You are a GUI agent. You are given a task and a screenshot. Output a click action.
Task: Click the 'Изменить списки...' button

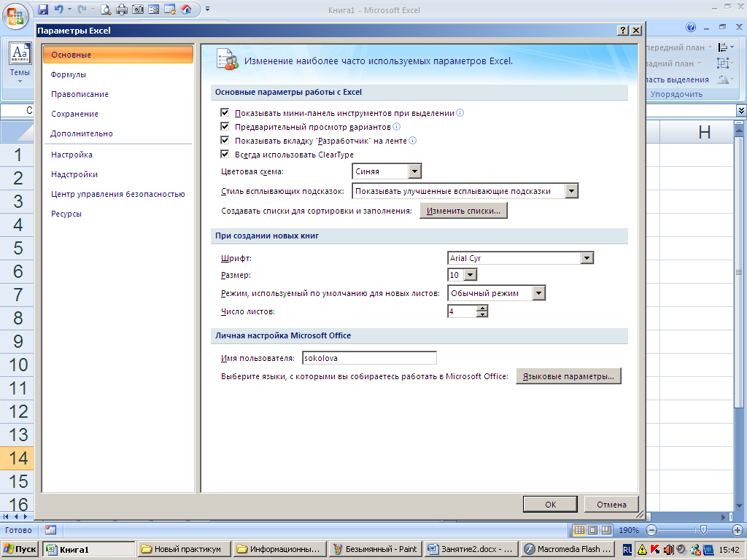(463, 211)
